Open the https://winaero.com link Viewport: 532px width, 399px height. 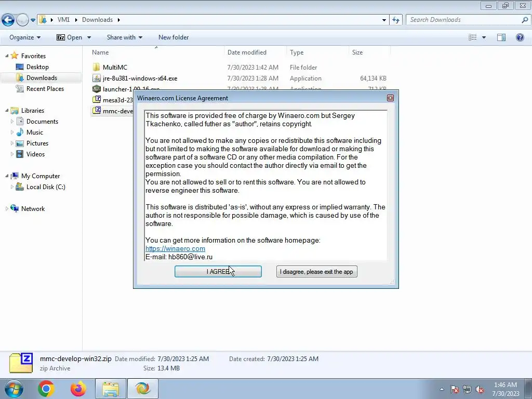point(175,249)
